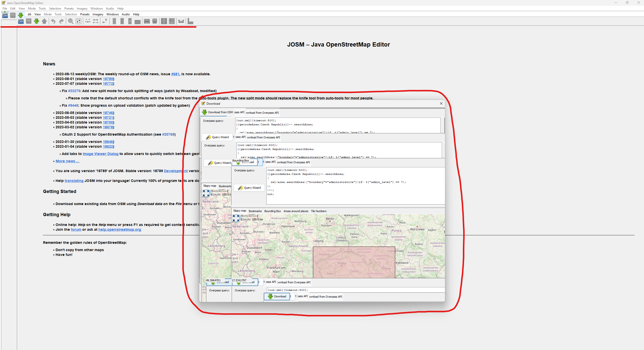Click the double-headed arrow way icon
This screenshot has height=350, width=644.
coord(96,21)
